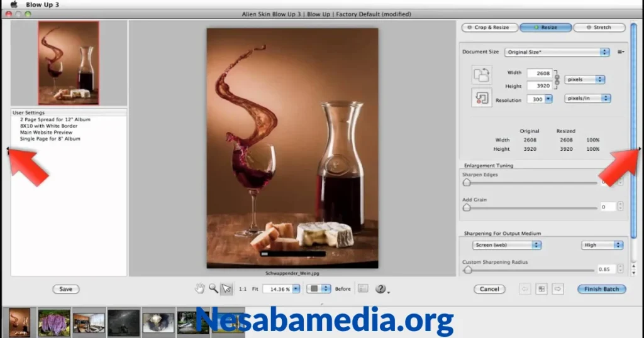Click the Cancel button
The height and width of the screenshot is (338, 644).
pyautogui.click(x=489, y=289)
